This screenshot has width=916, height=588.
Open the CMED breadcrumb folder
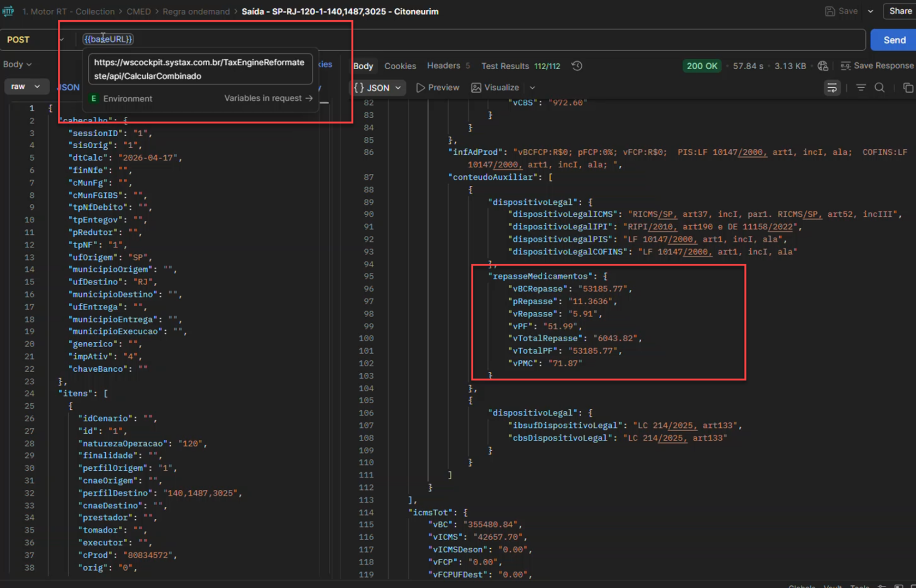point(138,11)
